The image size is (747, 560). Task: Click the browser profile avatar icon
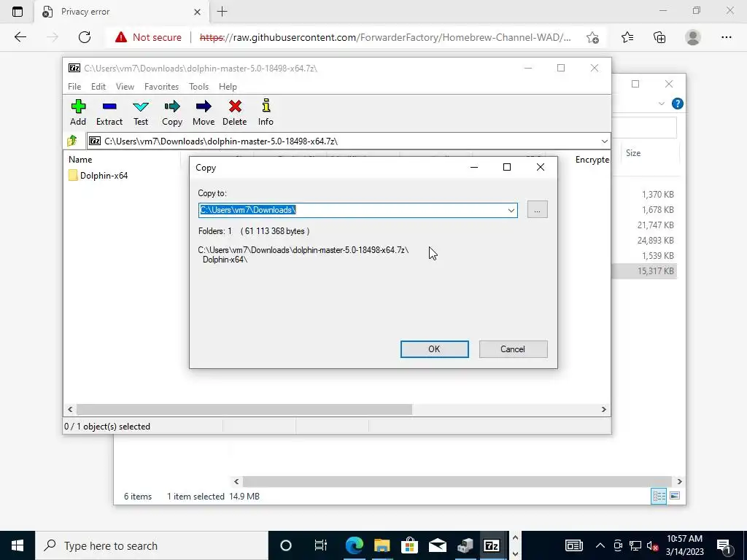click(693, 37)
